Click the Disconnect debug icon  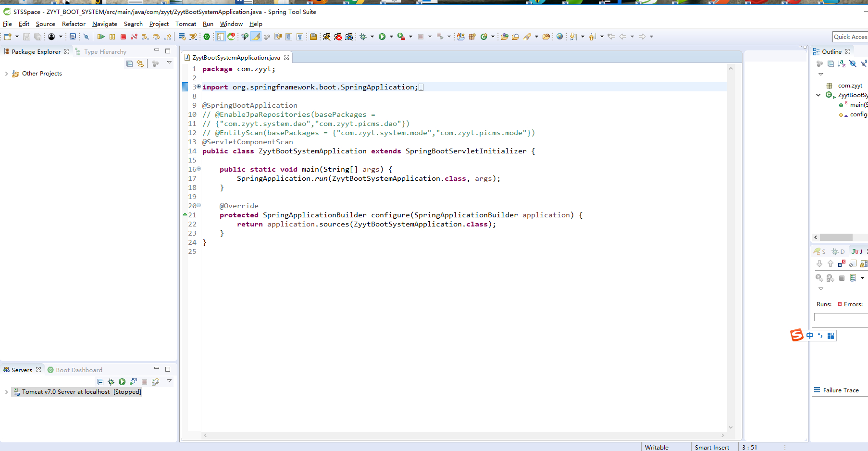134,37
